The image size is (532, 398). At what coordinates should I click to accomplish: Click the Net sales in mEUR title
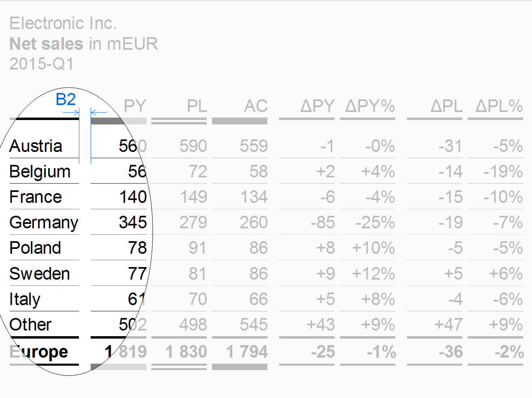coord(84,44)
